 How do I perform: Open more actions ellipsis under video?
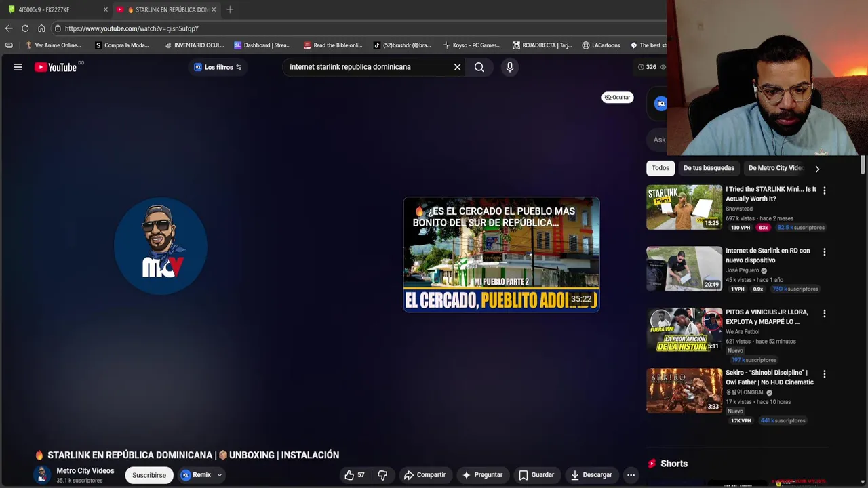(631, 475)
